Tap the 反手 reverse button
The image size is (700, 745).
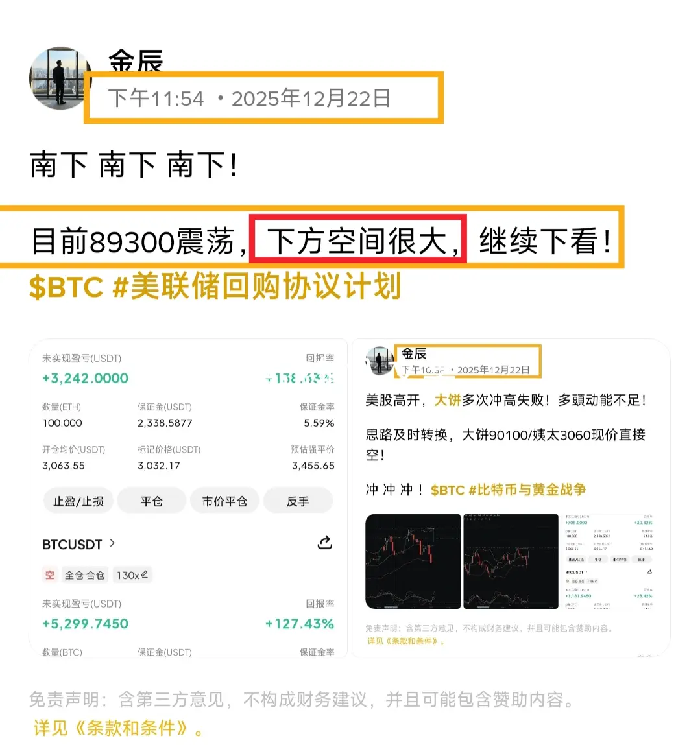pyautogui.click(x=298, y=501)
